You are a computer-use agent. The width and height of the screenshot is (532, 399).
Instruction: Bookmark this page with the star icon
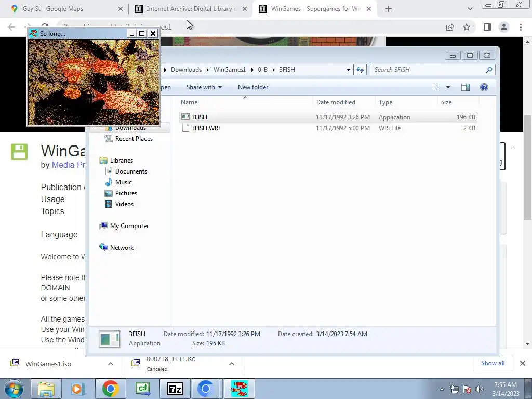click(467, 27)
